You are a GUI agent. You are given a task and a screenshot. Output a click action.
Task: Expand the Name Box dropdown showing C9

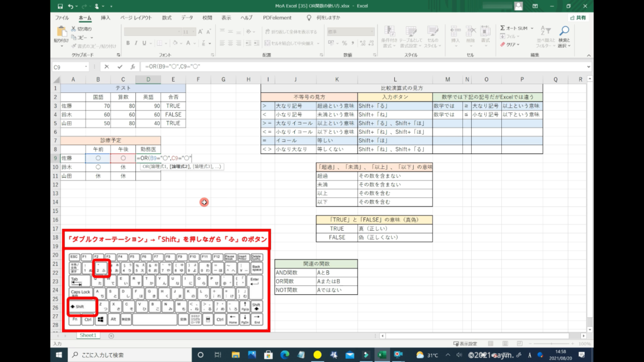tap(86, 67)
